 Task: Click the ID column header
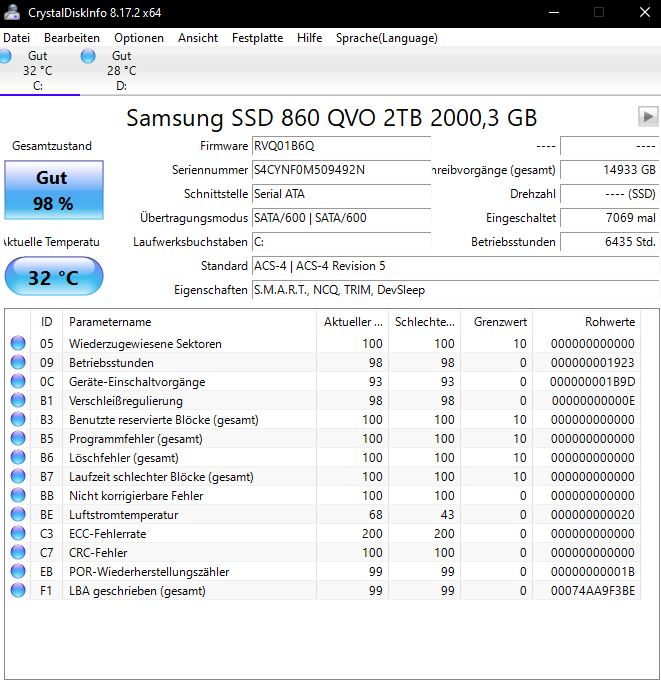[46, 322]
